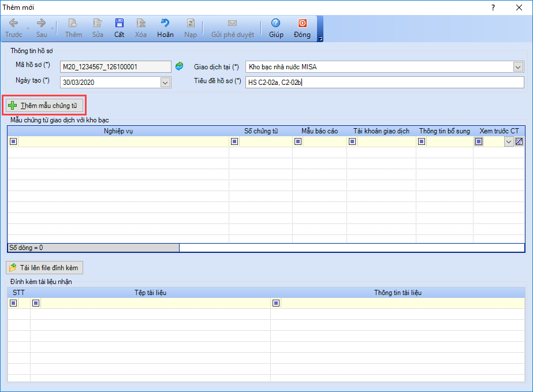Click the title bar help question mark

493,8
